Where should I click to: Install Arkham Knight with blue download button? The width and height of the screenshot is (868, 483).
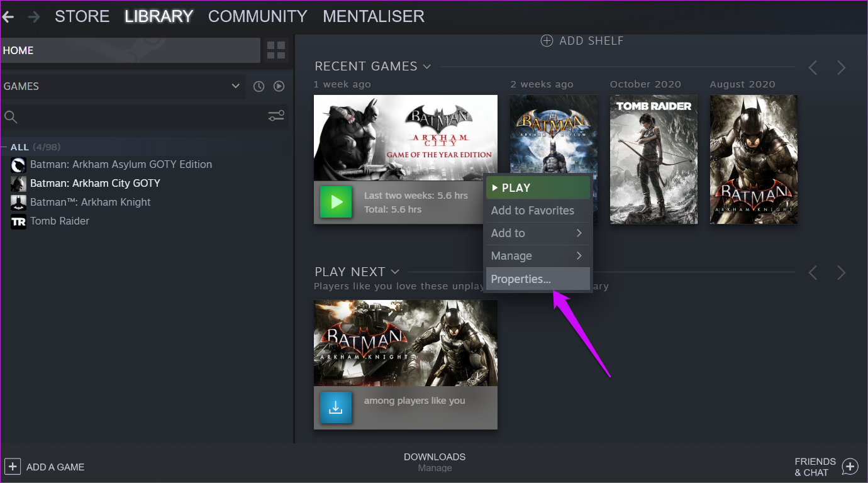[336, 408]
